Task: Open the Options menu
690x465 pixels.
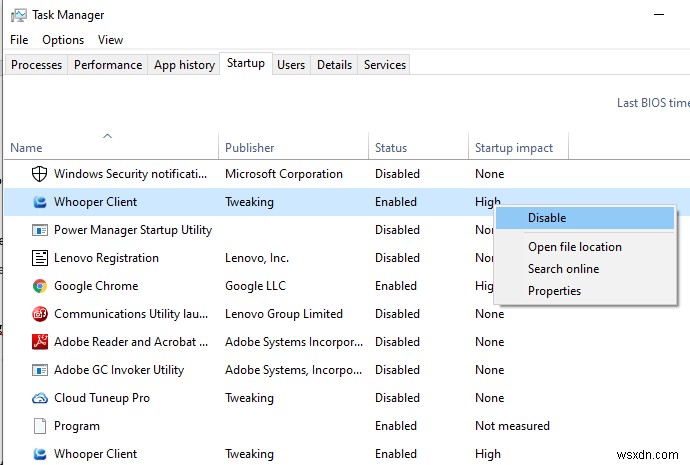Action: click(x=63, y=40)
